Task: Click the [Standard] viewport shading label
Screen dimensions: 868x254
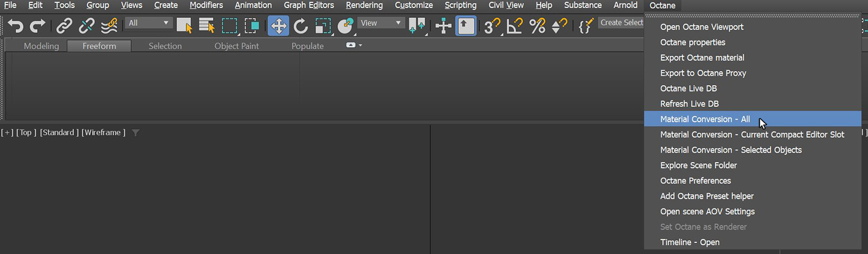Action: pos(59,132)
